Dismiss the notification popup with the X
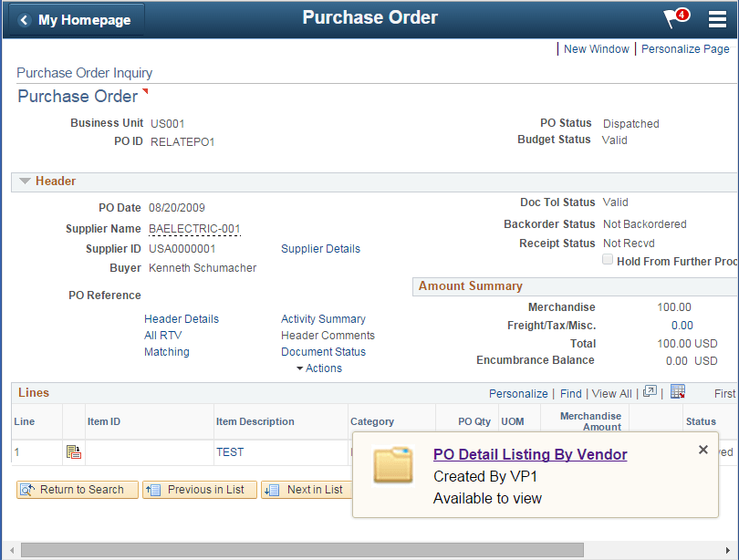 pos(703,450)
